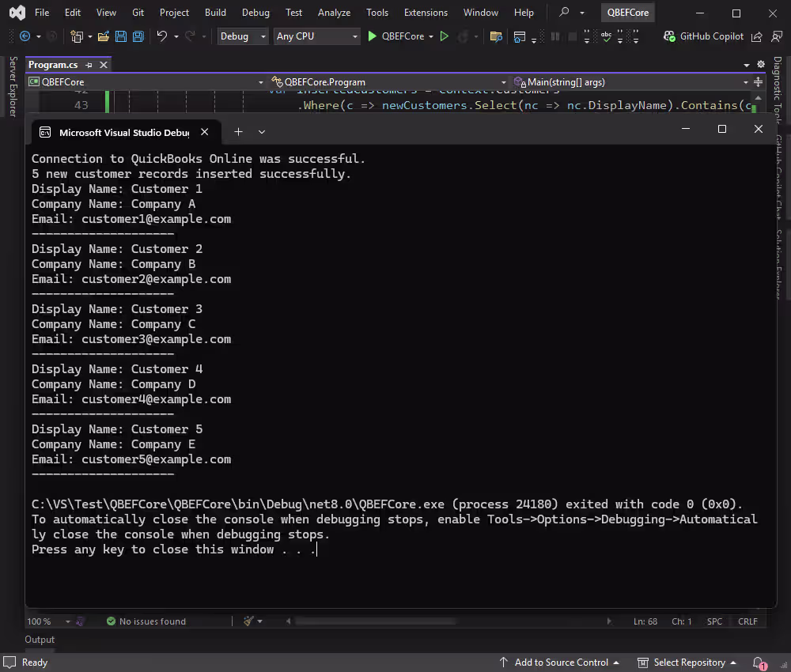
Task: Click the notifications bell in status bar
Action: pos(759,663)
